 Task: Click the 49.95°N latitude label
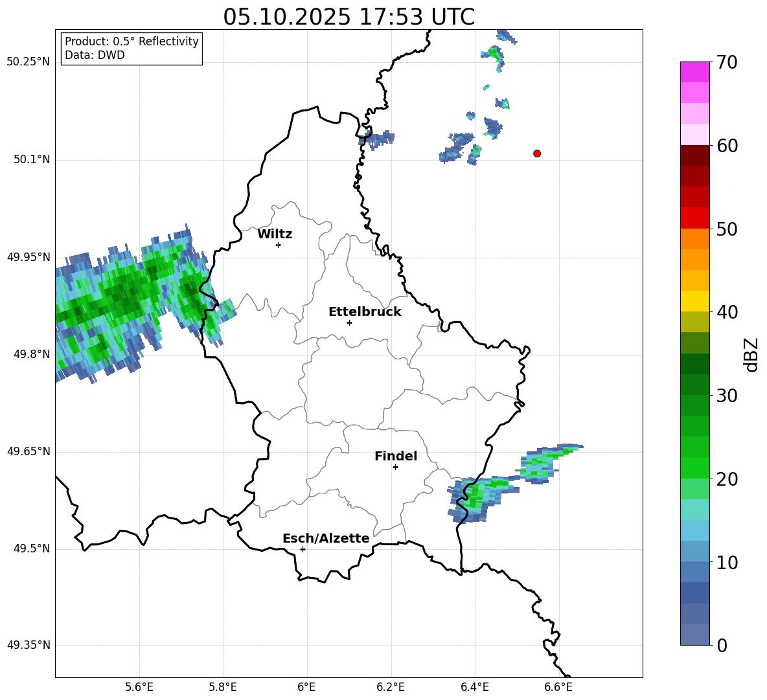coord(29,257)
